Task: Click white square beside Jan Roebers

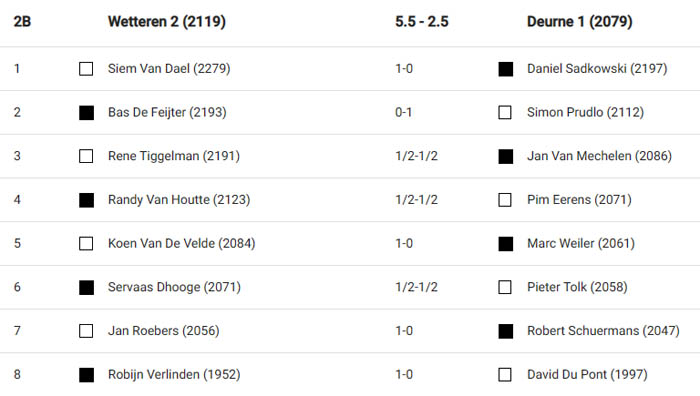Action: [x=86, y=331]
